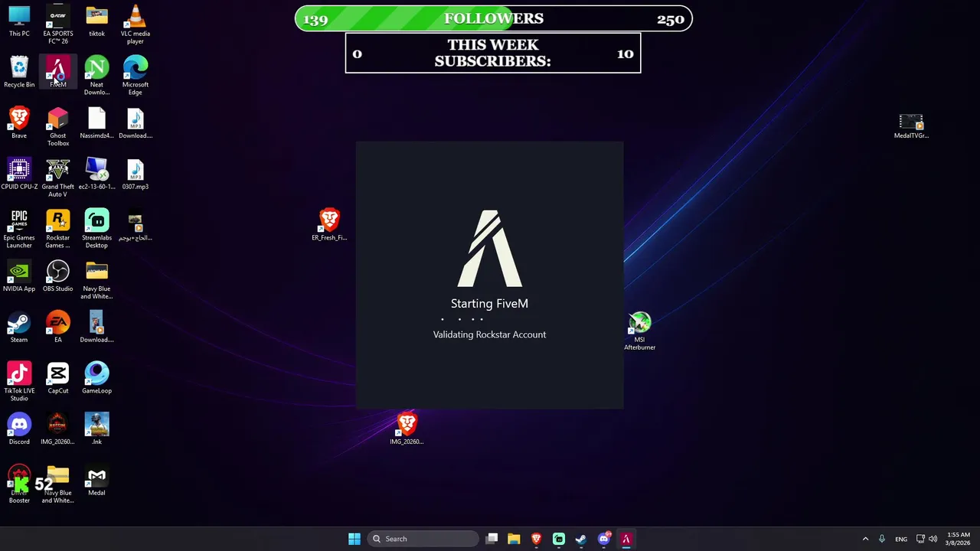Open Streamlabs Desktop shortcut
This screenshot has width=980, height=551.
click(x=96, y=229)
